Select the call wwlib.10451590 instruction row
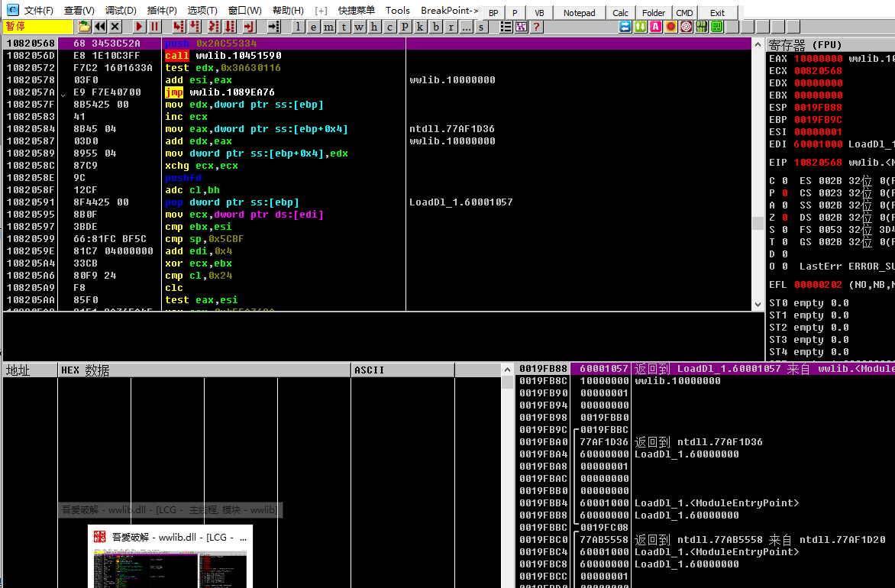895x588 pixels. click(376, 56)
